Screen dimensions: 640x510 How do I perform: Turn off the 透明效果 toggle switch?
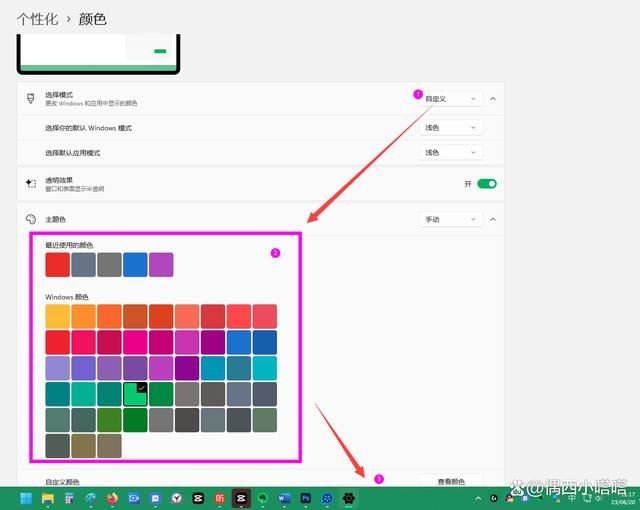coord(487,184)
